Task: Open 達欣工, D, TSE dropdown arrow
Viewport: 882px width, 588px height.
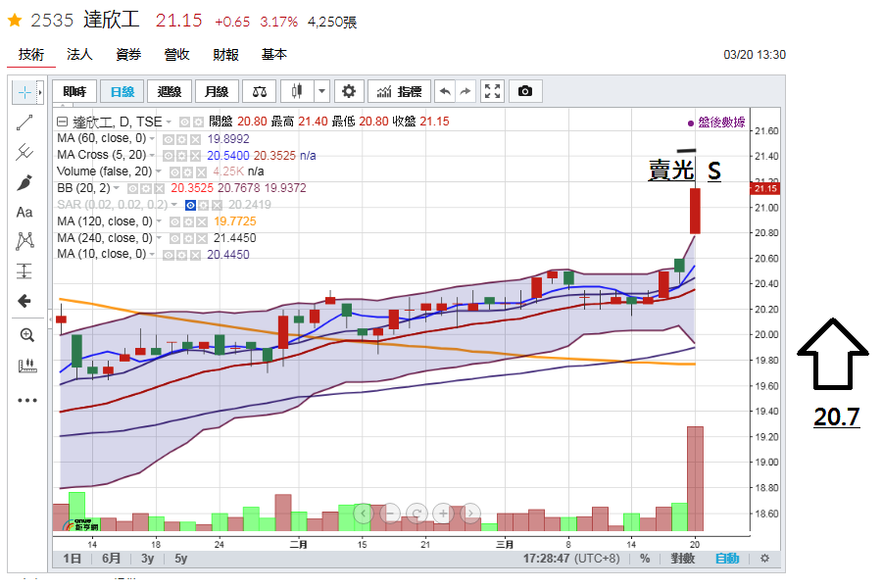Action: 169,122
